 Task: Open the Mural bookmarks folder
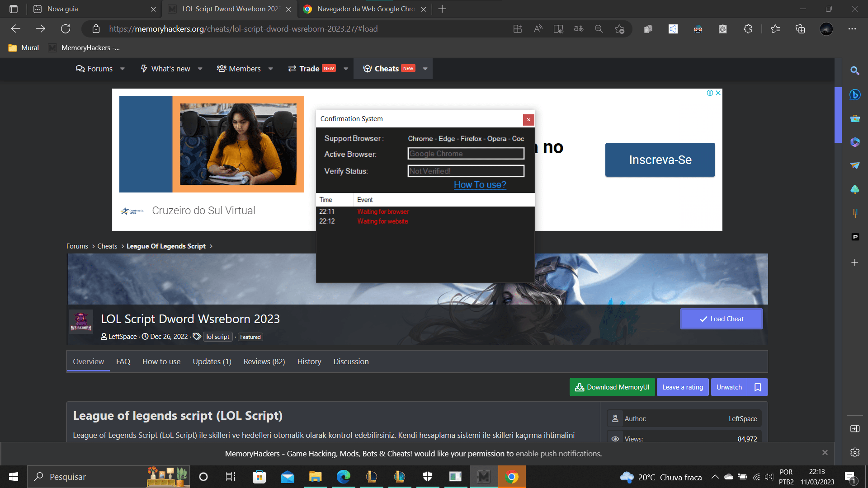coord(24,48)
